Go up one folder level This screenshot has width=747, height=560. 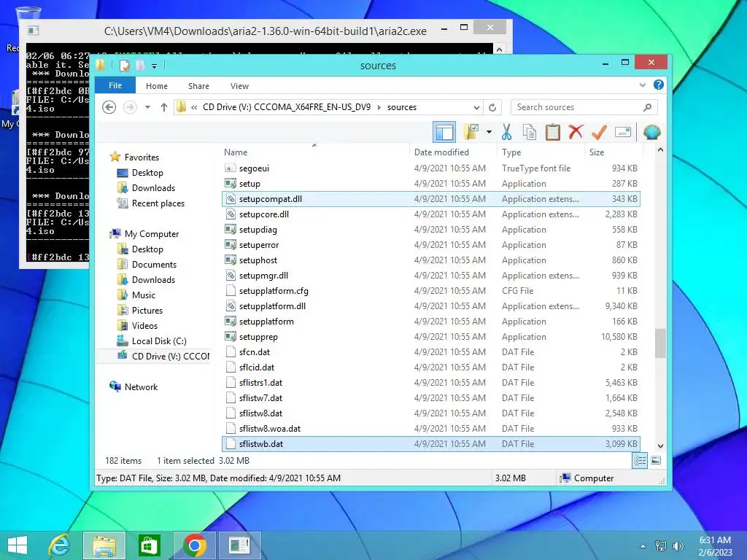164,107
